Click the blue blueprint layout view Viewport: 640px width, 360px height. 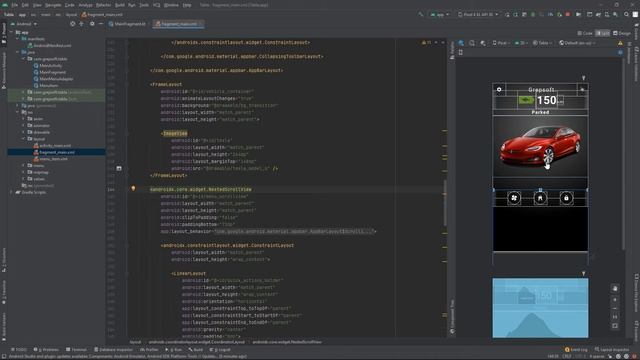(540, 308)
